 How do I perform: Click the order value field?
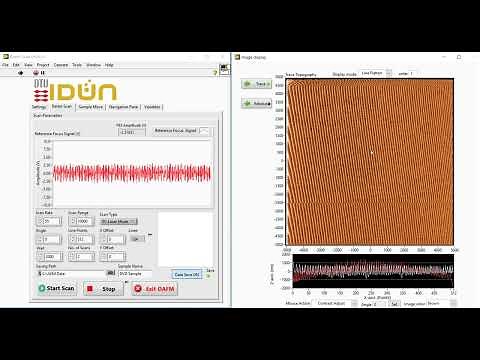(x=412, y=73)
